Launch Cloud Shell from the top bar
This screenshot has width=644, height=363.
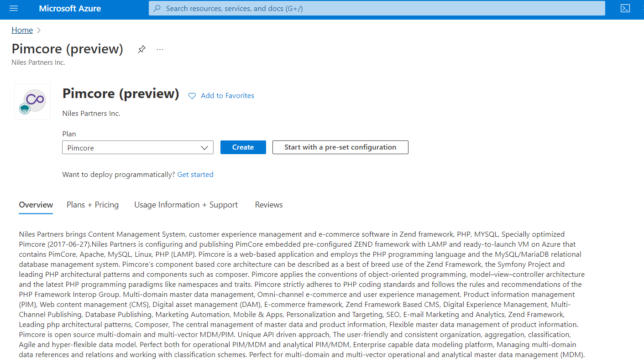[x=625, y=8]
